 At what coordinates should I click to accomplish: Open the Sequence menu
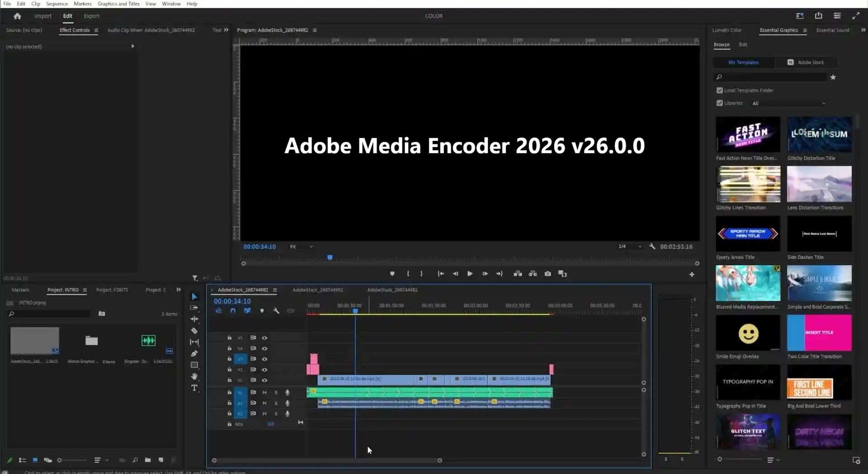click(57, 4)
